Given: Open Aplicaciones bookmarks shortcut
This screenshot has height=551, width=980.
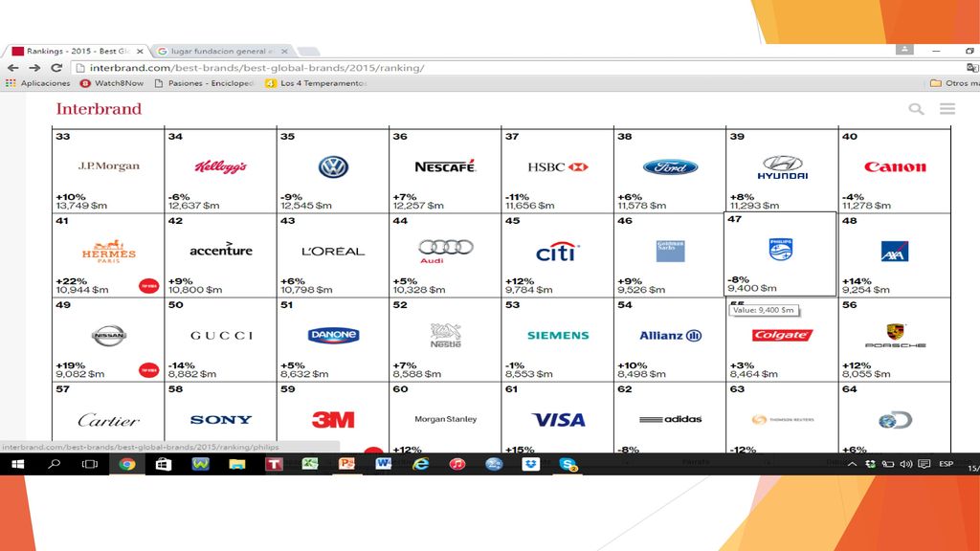Looking at the screenshot, I should (x=38, y=83).
